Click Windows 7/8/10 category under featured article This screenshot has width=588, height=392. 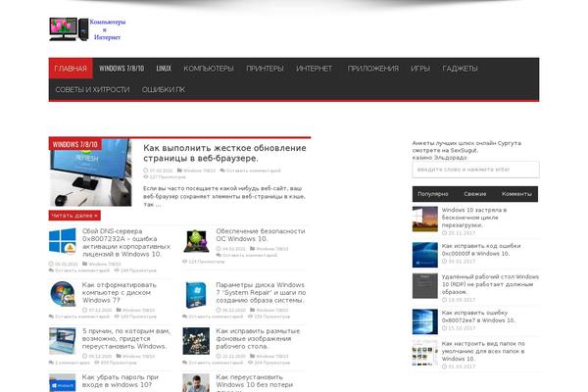(x=200, y=171)
